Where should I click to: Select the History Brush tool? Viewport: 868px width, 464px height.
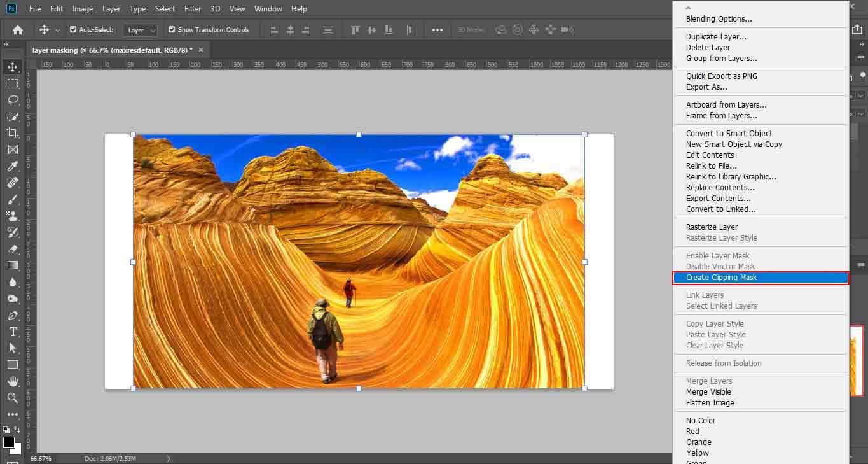[13, 232]
